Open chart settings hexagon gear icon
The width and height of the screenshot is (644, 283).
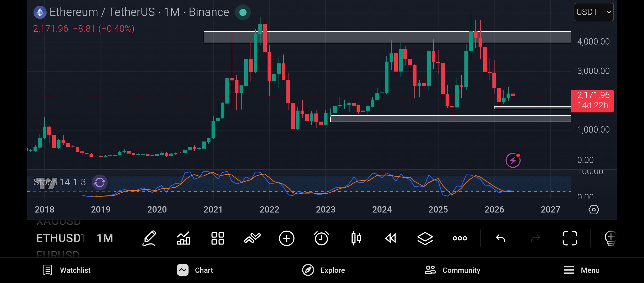point(594,210)
